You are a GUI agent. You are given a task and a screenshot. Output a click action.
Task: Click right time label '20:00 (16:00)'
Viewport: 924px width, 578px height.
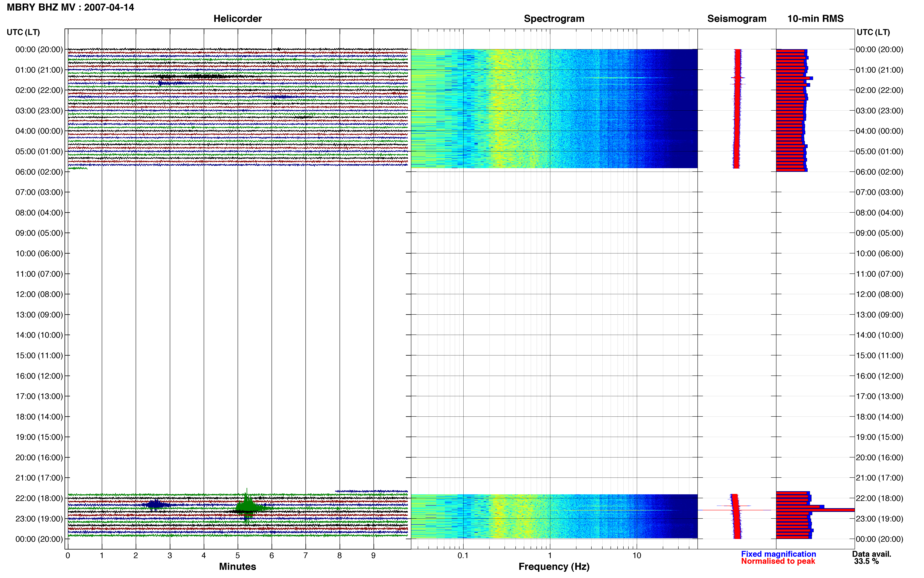[879, 458]
